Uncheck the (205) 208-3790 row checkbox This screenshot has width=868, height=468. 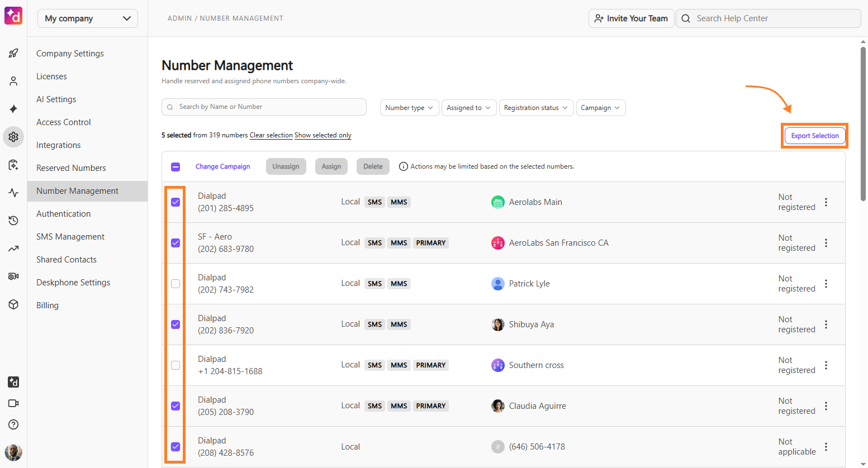click(176, 406)
